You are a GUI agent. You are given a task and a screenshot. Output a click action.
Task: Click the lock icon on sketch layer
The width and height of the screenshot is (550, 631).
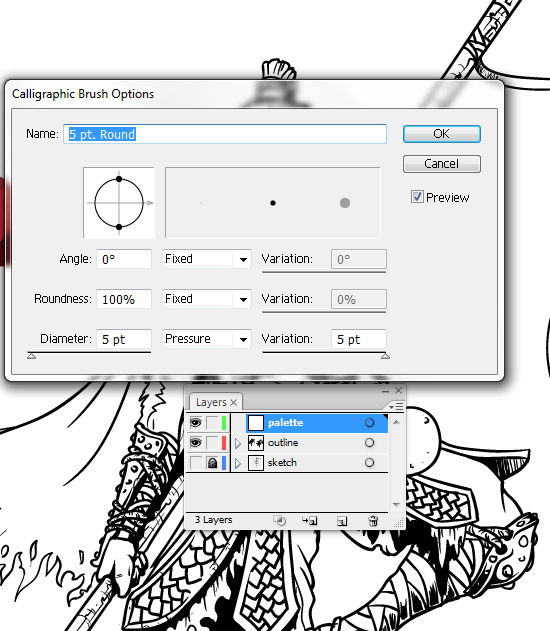click(212, 463)
